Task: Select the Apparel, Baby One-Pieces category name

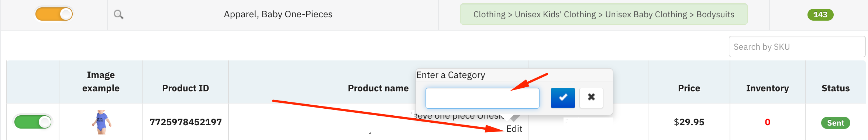Action: coord(278,14)
